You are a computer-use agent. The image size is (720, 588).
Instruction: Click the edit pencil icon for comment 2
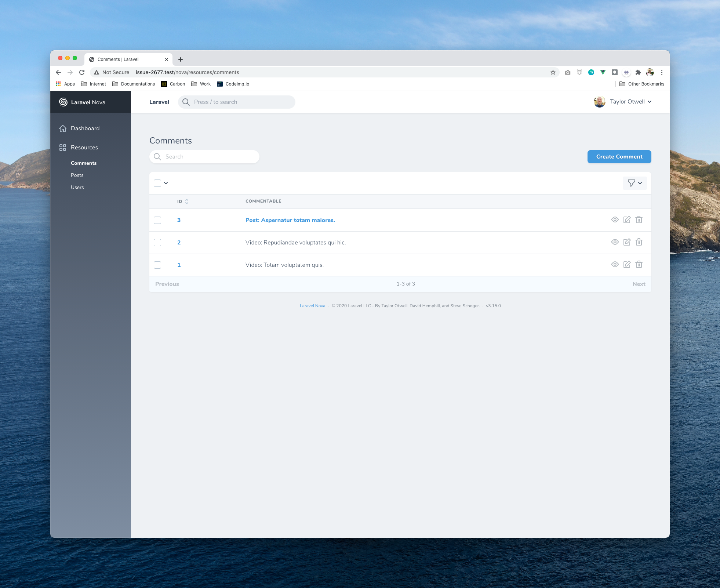(627, 242)
